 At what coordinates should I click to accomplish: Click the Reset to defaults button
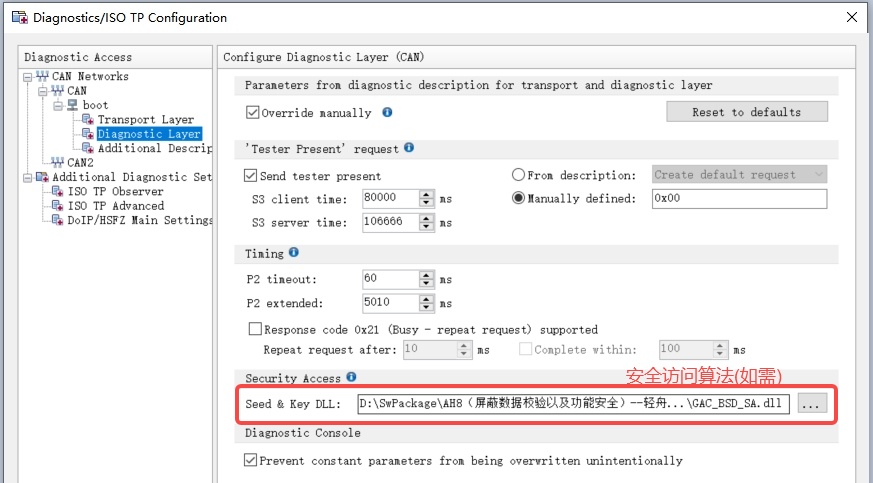point(747,112)
